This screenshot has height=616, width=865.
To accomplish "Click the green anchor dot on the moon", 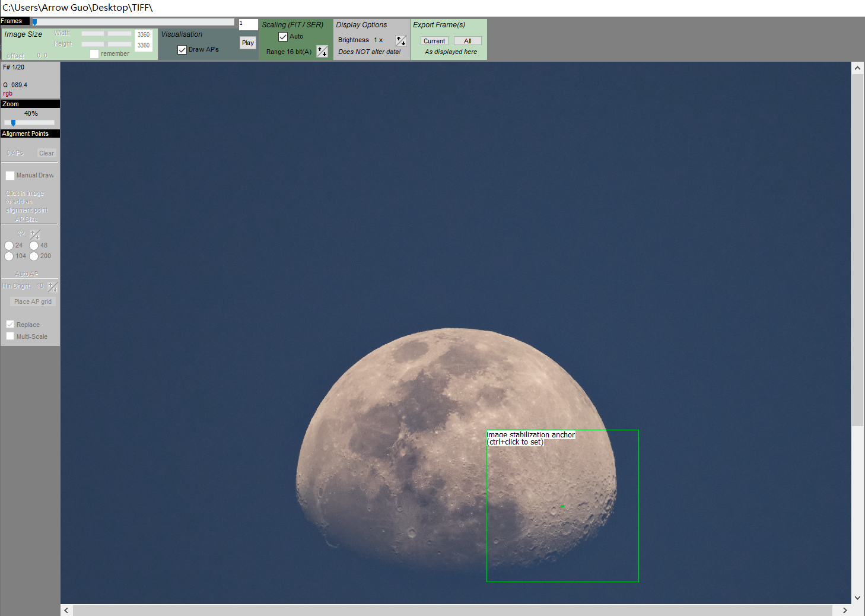I will point(562,506).
